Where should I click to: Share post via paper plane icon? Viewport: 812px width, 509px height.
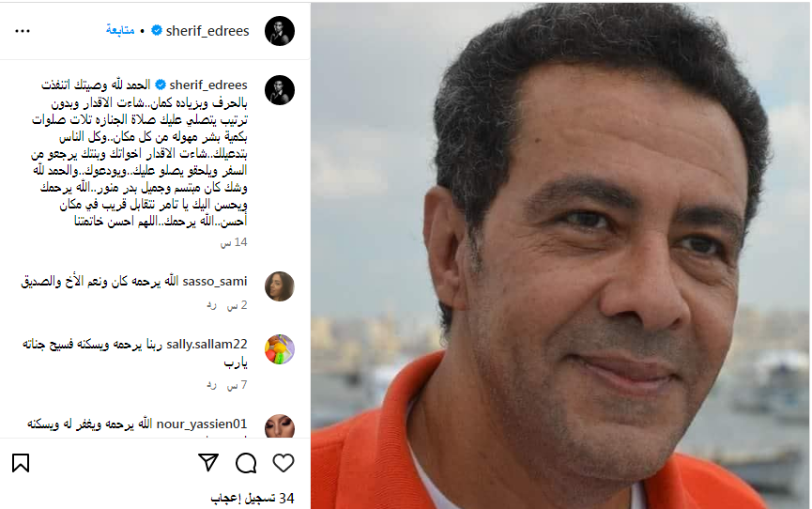tap(208, 462)
